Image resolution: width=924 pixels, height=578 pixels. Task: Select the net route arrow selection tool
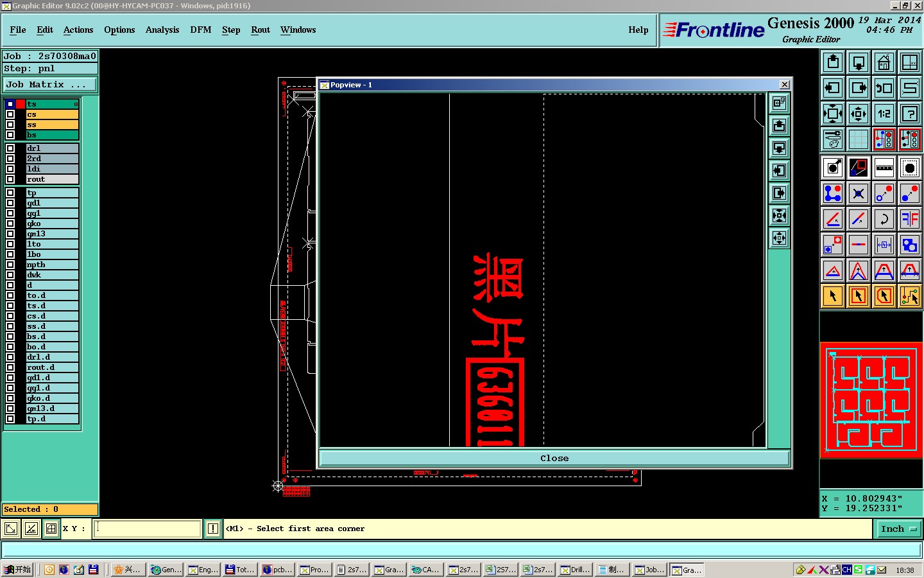[x=910, y=296]
